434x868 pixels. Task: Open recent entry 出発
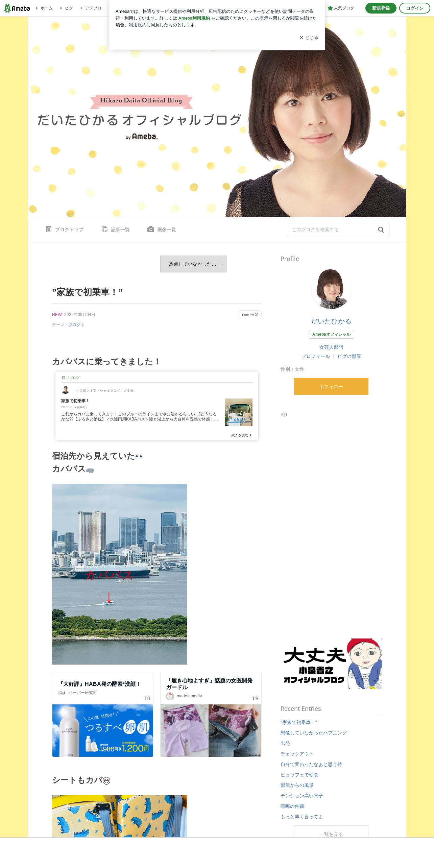285,743
